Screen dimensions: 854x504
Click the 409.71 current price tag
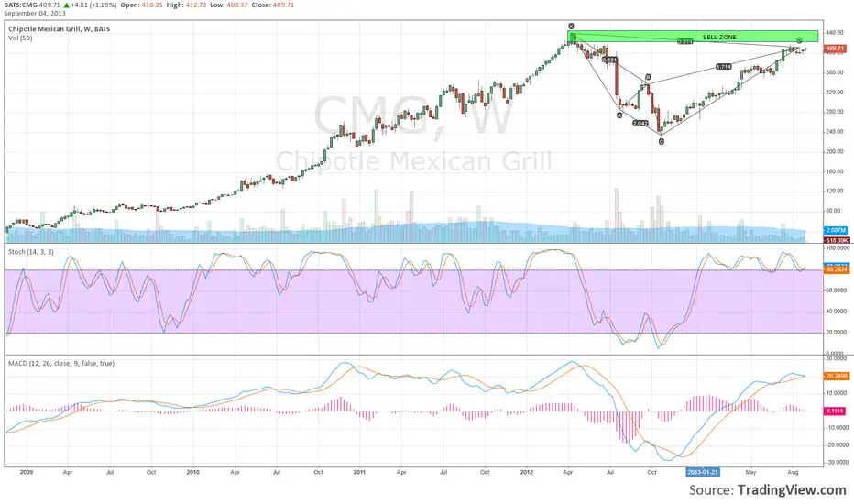(835, 49)
